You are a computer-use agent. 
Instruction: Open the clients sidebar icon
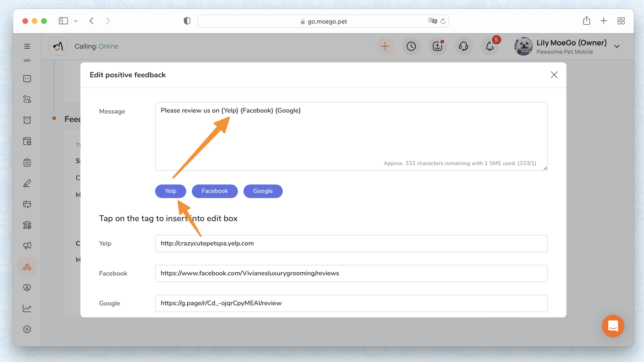tap(27, 99)
